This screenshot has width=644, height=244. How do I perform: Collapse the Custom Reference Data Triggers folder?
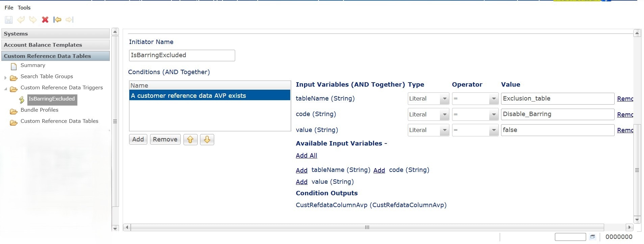click(5, 89)
